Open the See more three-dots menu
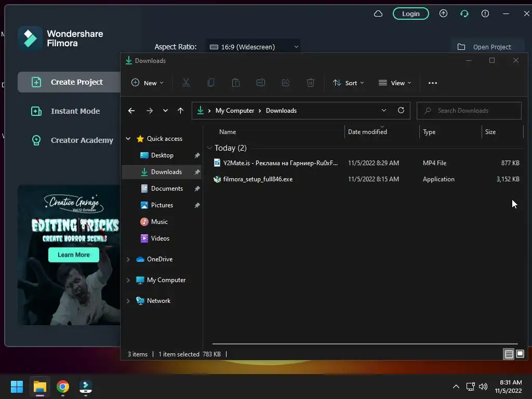The height and width of the screenshot is (399, 532). [433, 83]
